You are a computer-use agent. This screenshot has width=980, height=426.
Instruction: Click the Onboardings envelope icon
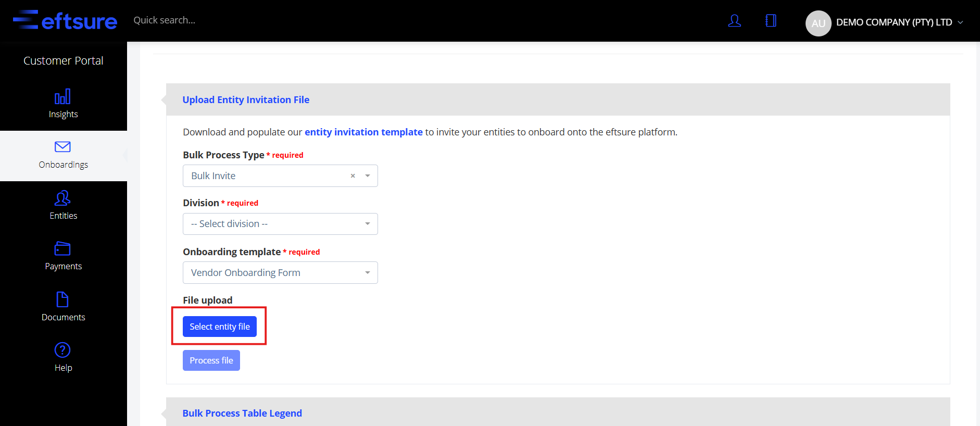click(x=62, y=147)
